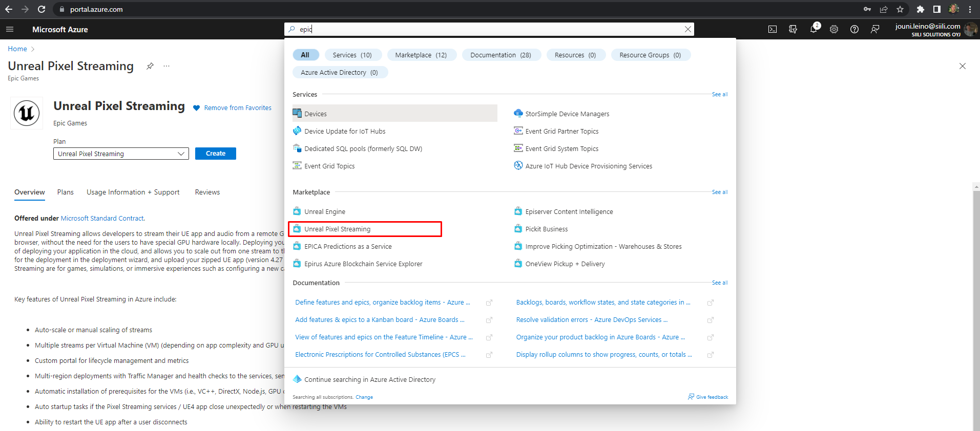Click Change subscriptions link

[x=364, y=397]
